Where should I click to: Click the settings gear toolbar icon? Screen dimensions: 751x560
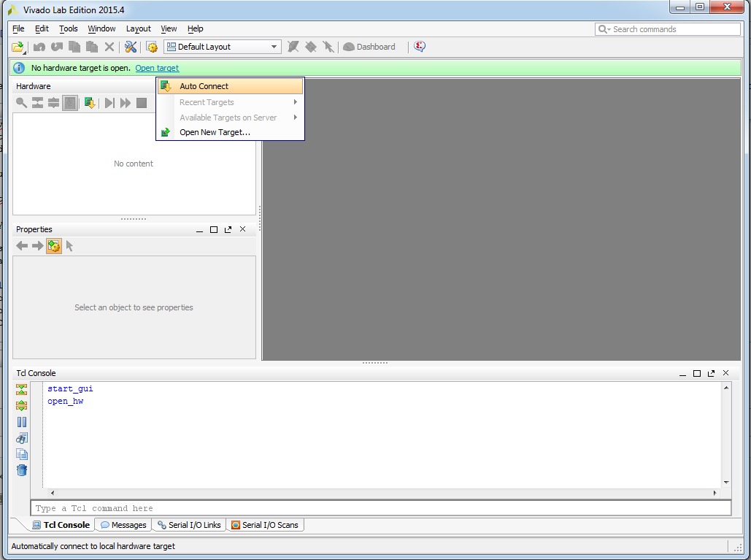152,47
